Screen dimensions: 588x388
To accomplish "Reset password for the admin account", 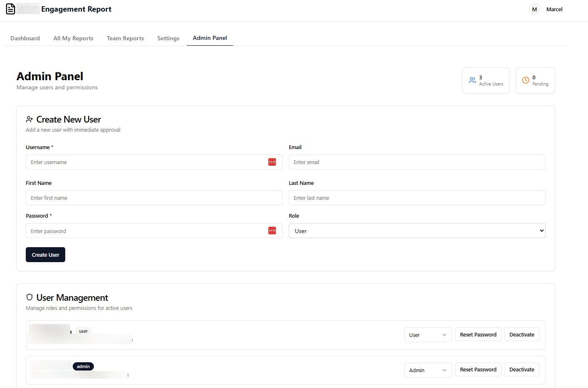I will point(478,369).
